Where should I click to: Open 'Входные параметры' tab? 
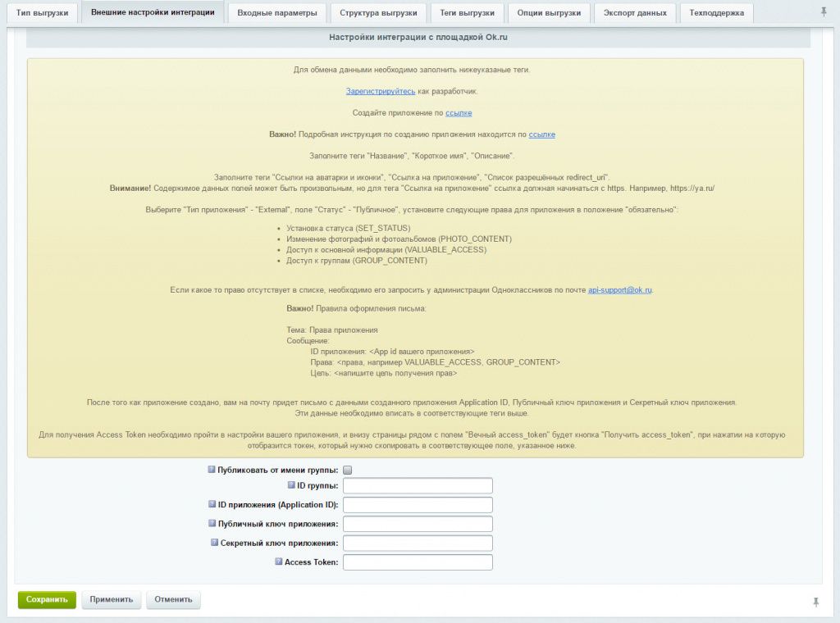(x=277, y=13)
